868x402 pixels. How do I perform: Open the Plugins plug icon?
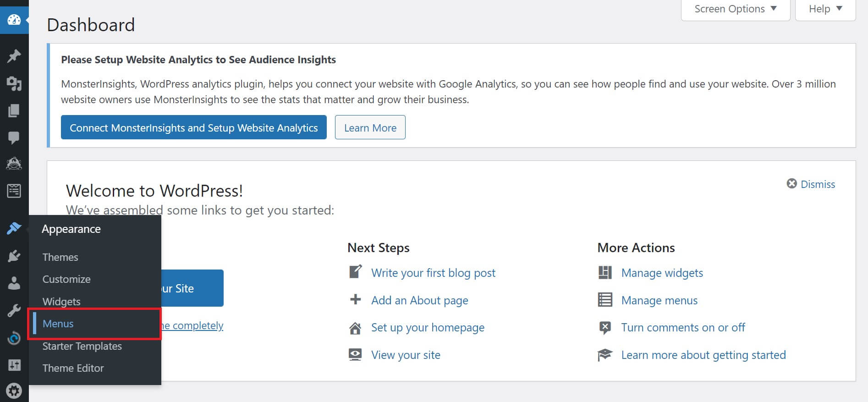coord(14,256)
